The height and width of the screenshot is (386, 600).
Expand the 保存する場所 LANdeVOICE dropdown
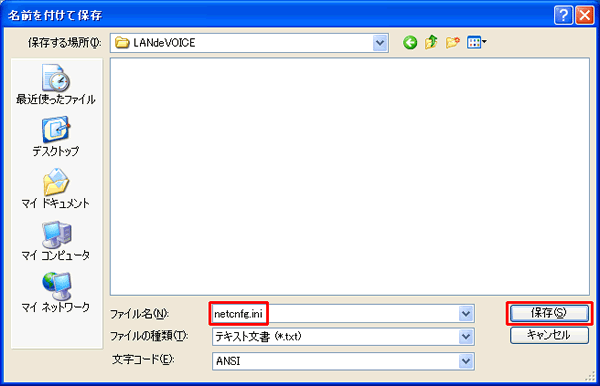tap(380, 43)
